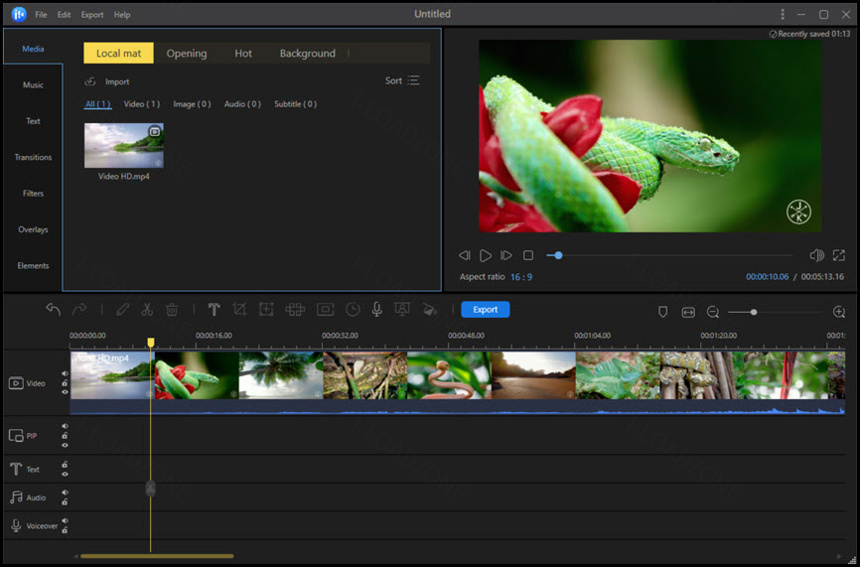Open the Edit menu
This screenshot has width=860, height=567.
coord(64,15)
